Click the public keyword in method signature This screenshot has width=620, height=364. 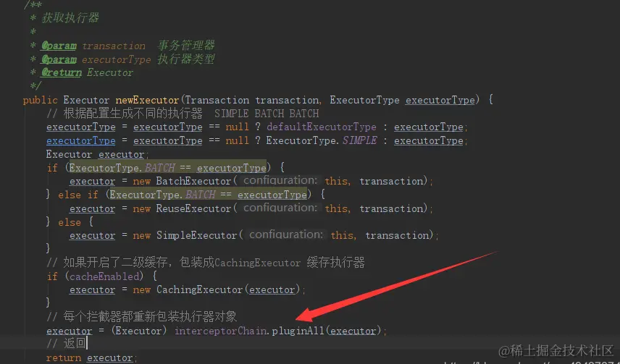tap(41, 101)
